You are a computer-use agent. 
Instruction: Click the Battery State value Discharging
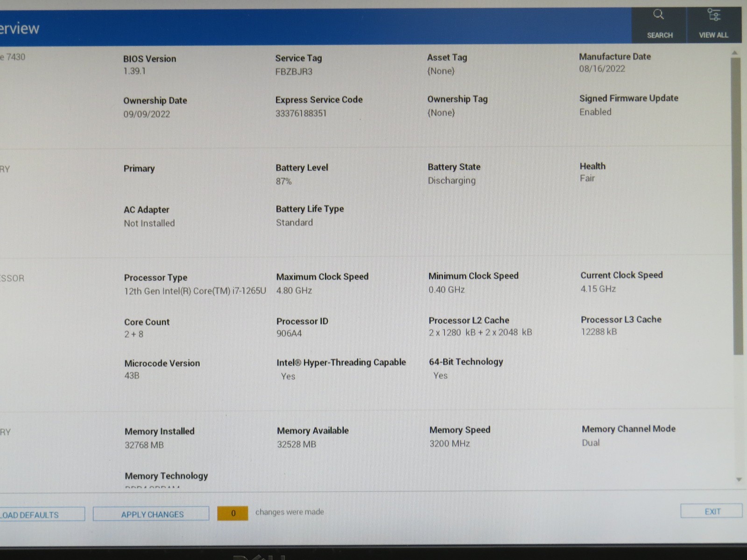(x=451, y=181)
